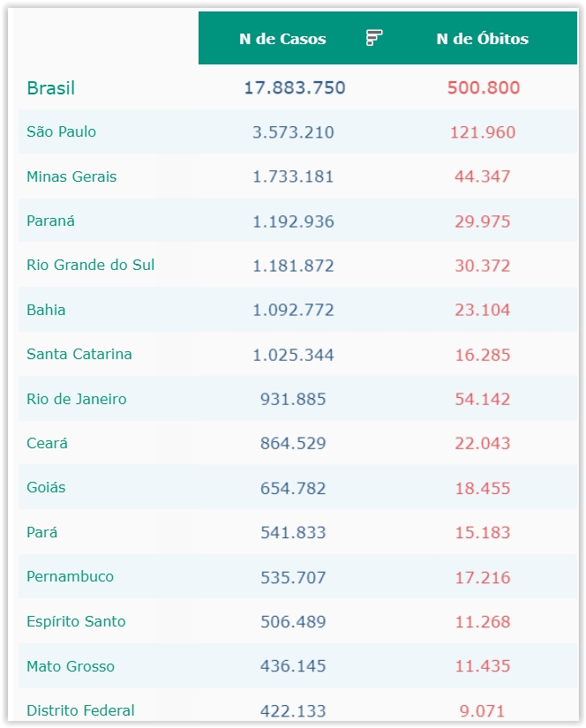Click the sort icon beside N de Casos
The width and height of the screenshot is (586, 728).
tap(374, 38)
